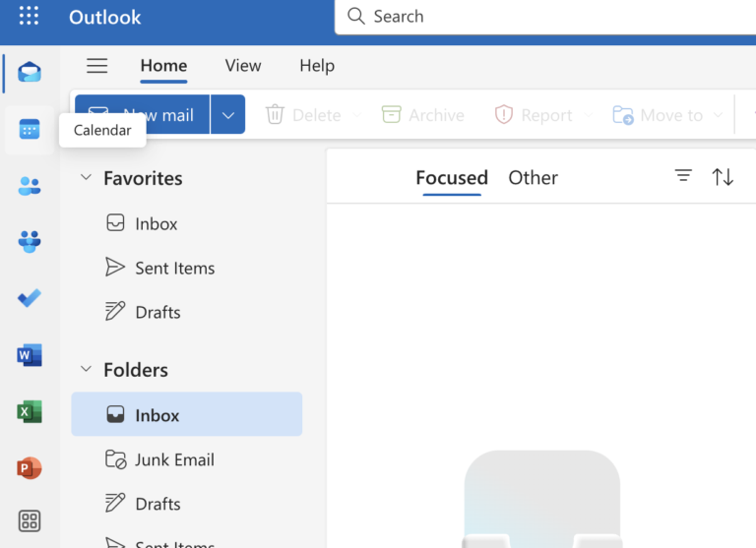The width and height of the screenshot is (756, 548).
Task: Switch inbox view to Other
Action: [x=533, y=178]
